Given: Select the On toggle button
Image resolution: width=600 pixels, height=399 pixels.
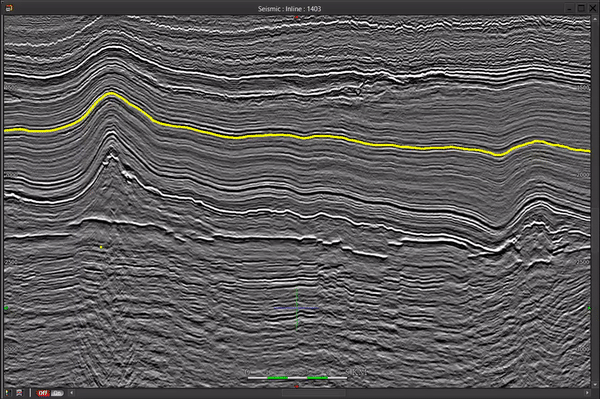Looking at the screenshot, I should [x=57, y=393].
